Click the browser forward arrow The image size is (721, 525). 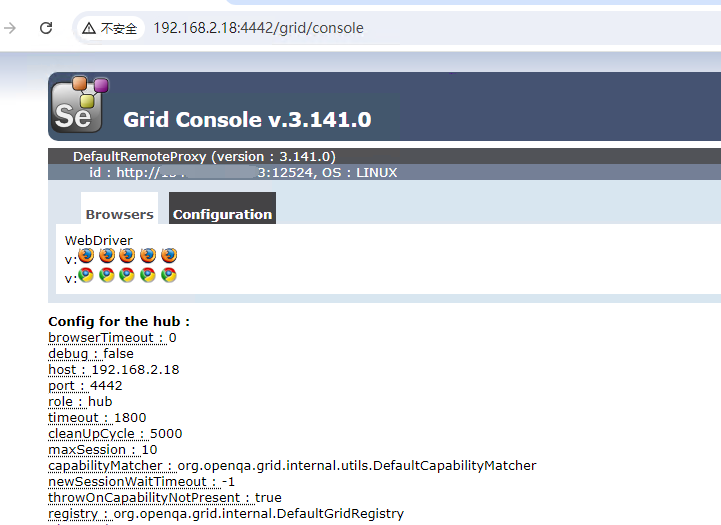(x=10, y=28)
